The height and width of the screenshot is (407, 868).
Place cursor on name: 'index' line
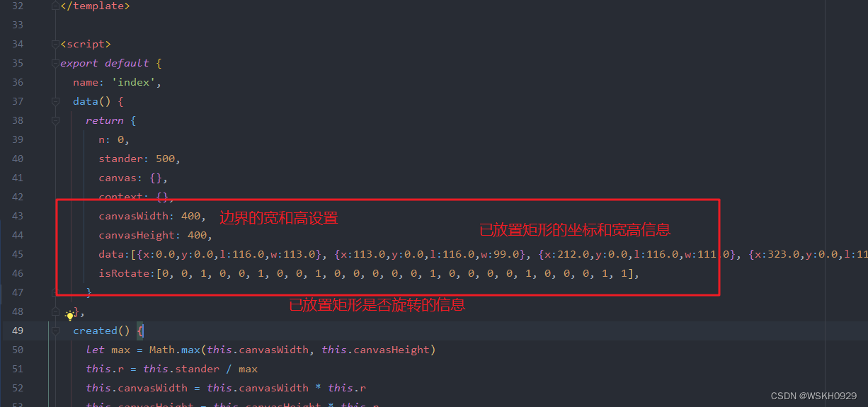118,82
